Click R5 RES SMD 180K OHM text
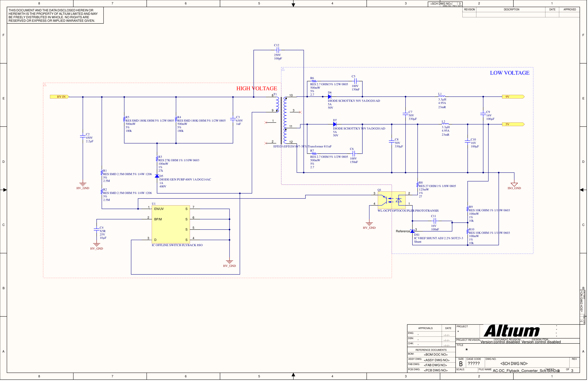This screenshot has width=588, height=381. (x=150, y=121)
